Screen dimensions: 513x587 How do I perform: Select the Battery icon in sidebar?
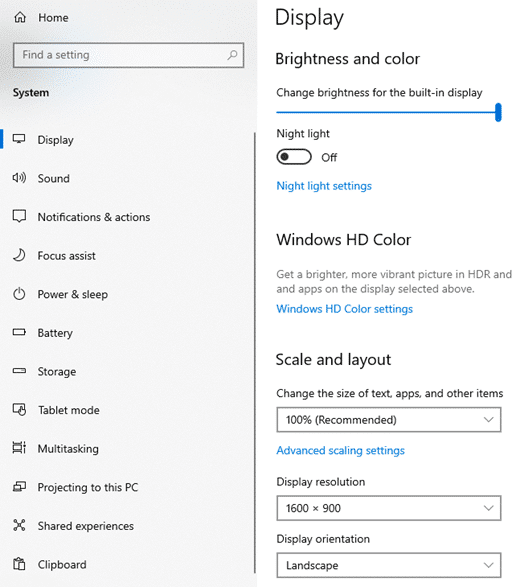[x=19, y=332]
